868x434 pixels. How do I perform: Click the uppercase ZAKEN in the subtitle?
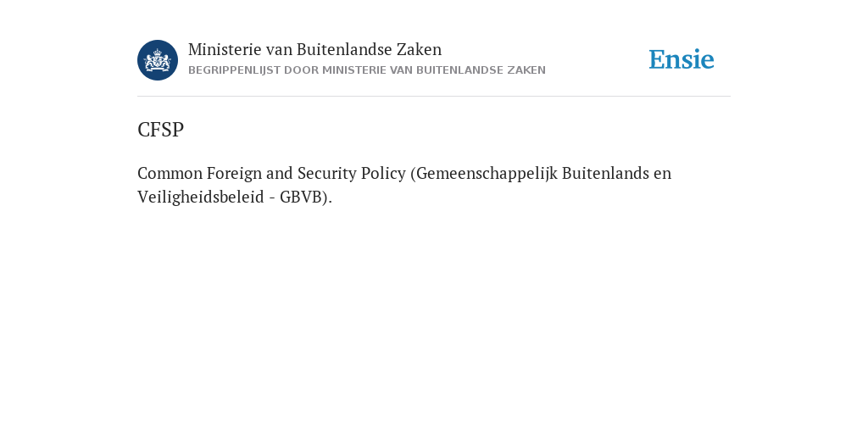526,70
